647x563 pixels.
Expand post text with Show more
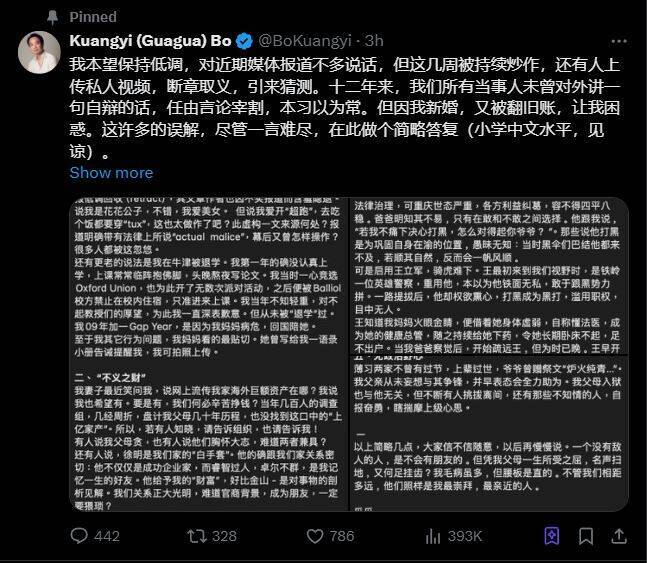111,173
